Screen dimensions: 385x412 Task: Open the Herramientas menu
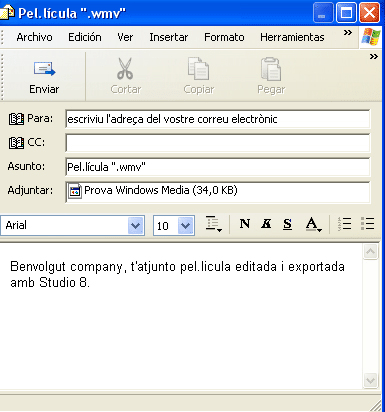(x=292, y=37)
